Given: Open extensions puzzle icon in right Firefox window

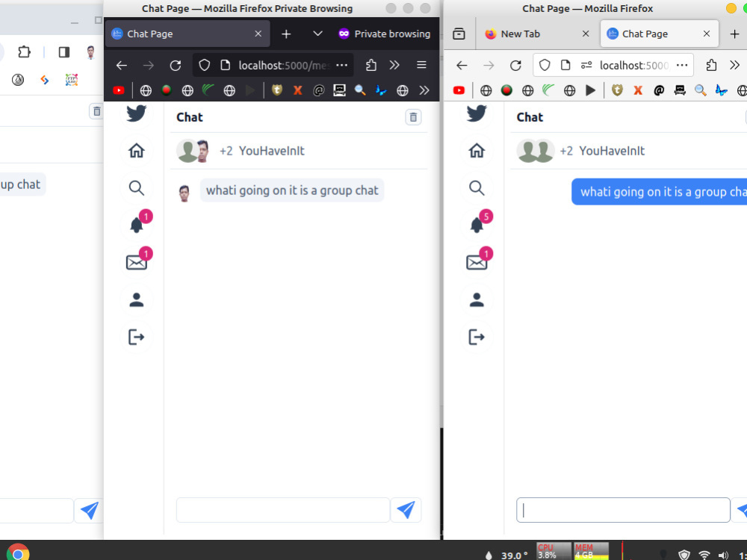Looking at the screenshot, I should tap(711, 65).
